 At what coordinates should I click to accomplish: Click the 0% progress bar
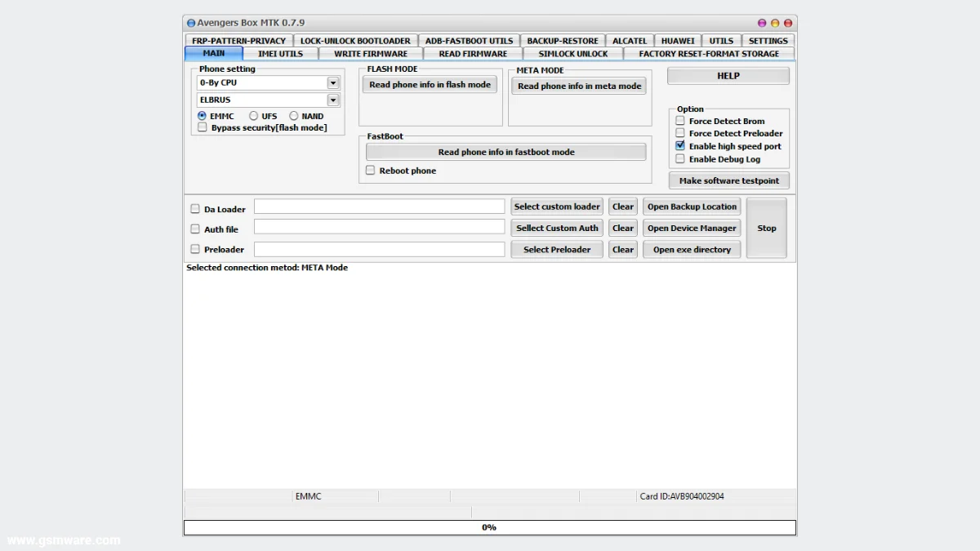click(490, 527)
